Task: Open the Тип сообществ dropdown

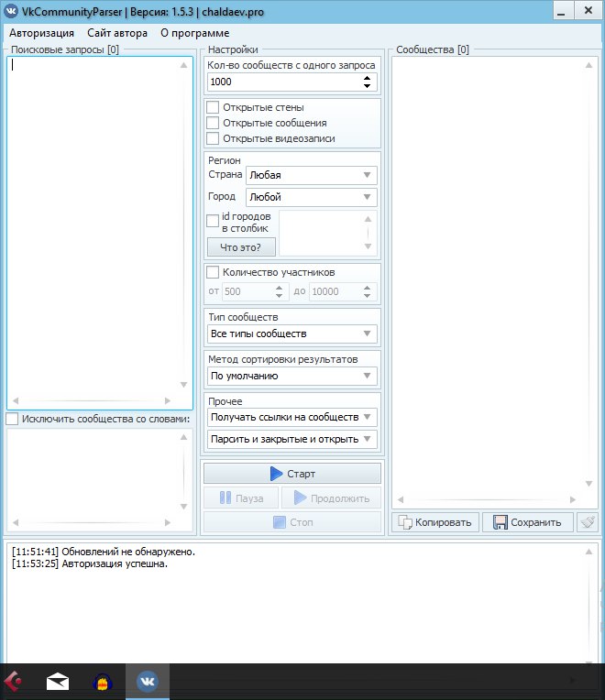Action: tap(292, 334)
